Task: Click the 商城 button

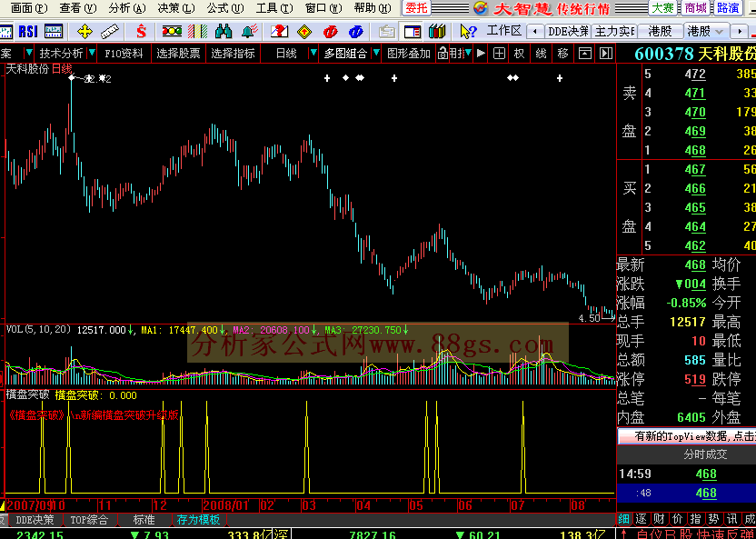Action: click(695, 7)
